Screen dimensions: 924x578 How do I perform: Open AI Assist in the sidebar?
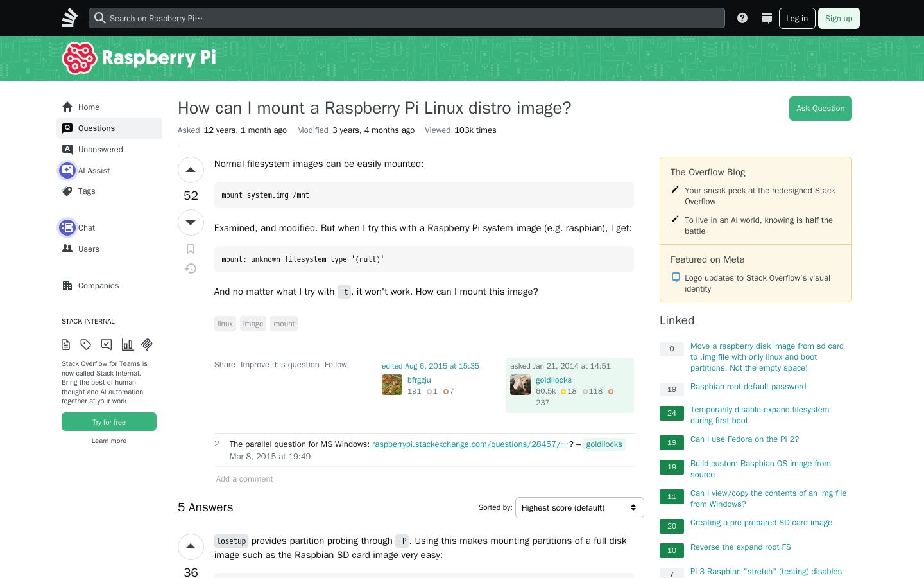pyautogui.click(x=109, y=171)
